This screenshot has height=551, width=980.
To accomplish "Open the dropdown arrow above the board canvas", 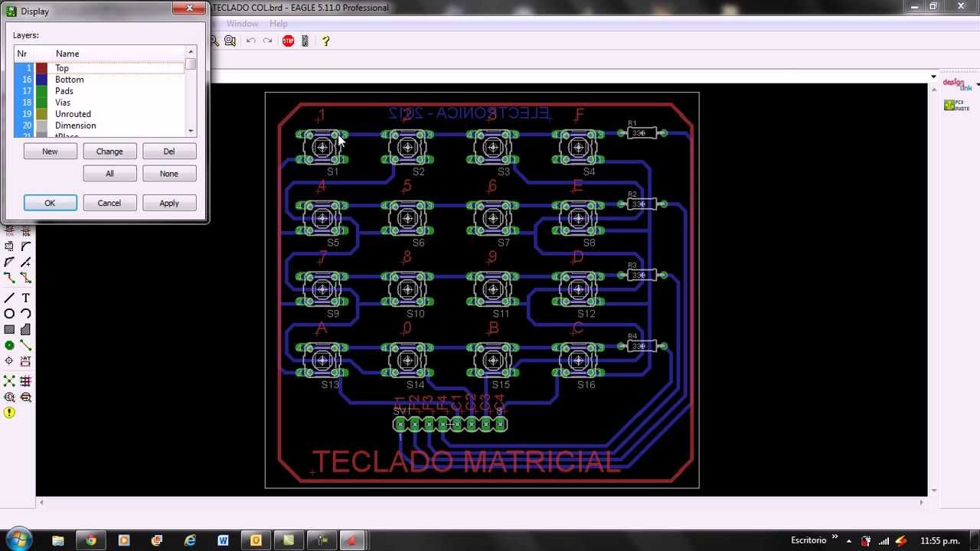I will pyautogui.click(x=933, y=77).
